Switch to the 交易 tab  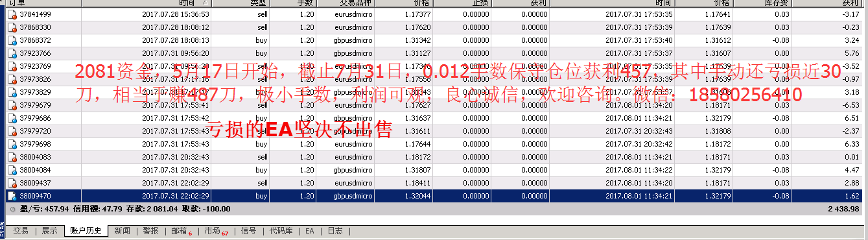[21, 231]
